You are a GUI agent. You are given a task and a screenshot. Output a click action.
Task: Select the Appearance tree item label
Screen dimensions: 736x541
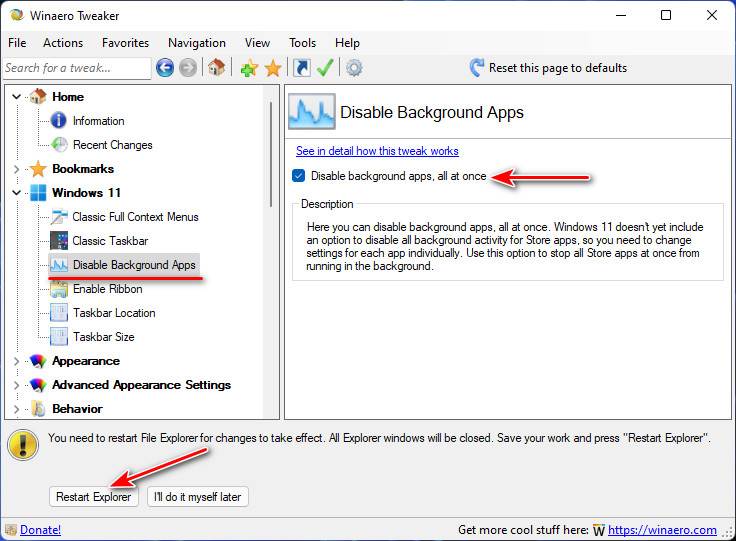86,361
